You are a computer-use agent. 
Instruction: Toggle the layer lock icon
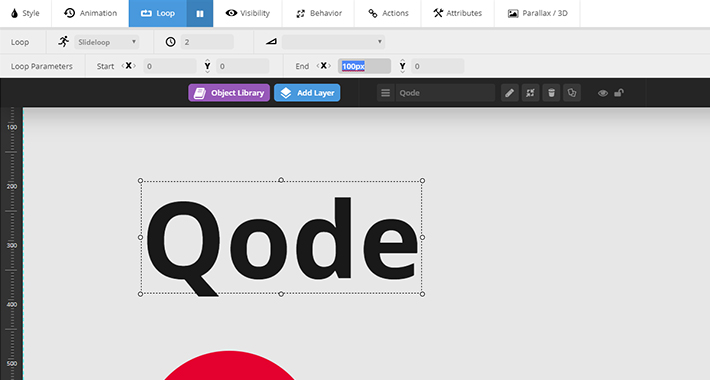(619, 93)
